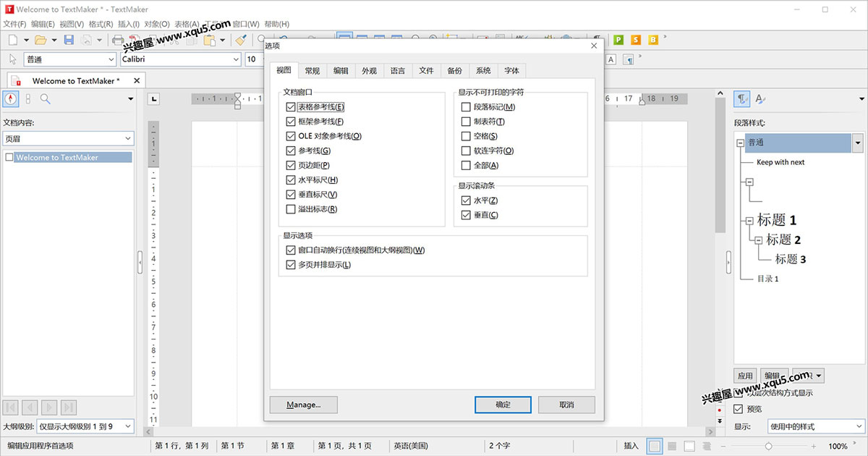Open 显示 使用中的样式 dropdown
868x456 pixels.
[x=815, y=427]
